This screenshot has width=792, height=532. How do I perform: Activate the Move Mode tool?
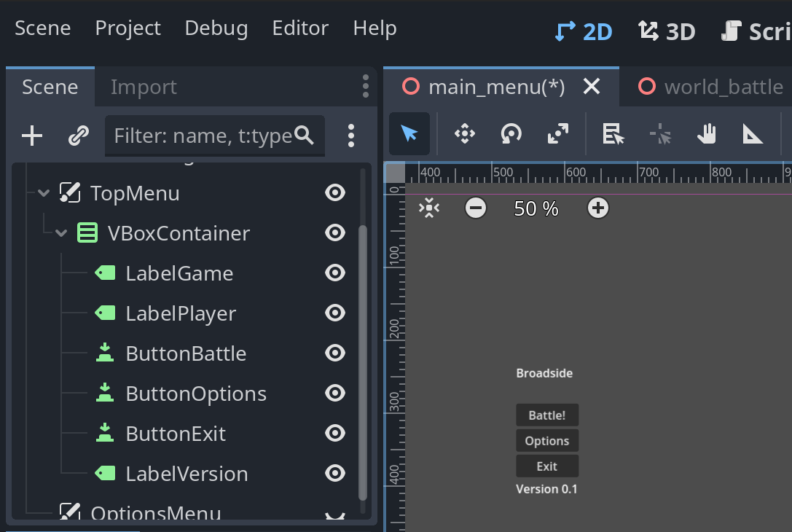[x=465, y=134]
